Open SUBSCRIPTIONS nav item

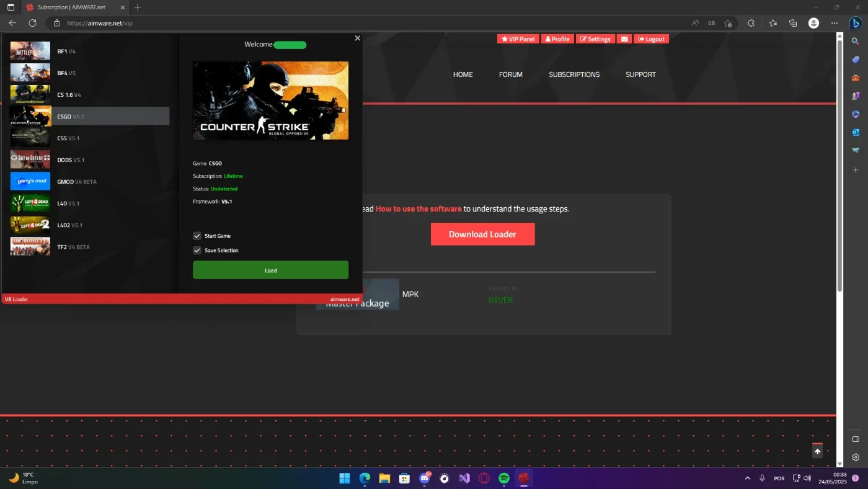pos(574,74)
